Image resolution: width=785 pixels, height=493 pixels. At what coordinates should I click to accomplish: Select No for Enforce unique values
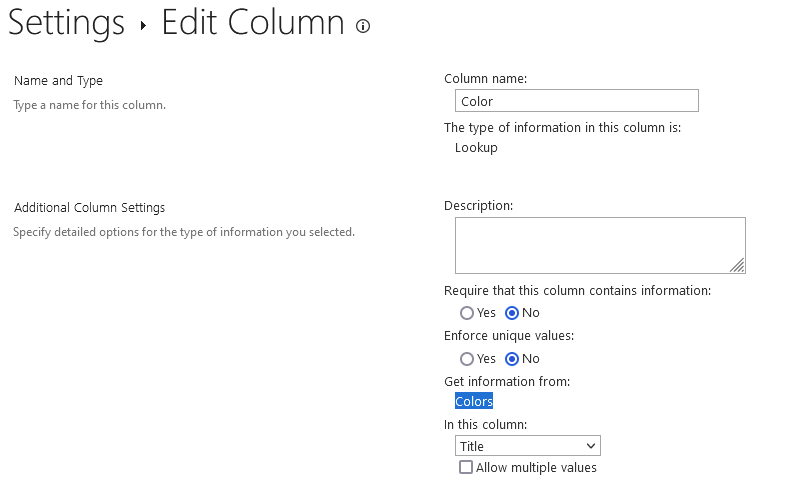[512, 359]
